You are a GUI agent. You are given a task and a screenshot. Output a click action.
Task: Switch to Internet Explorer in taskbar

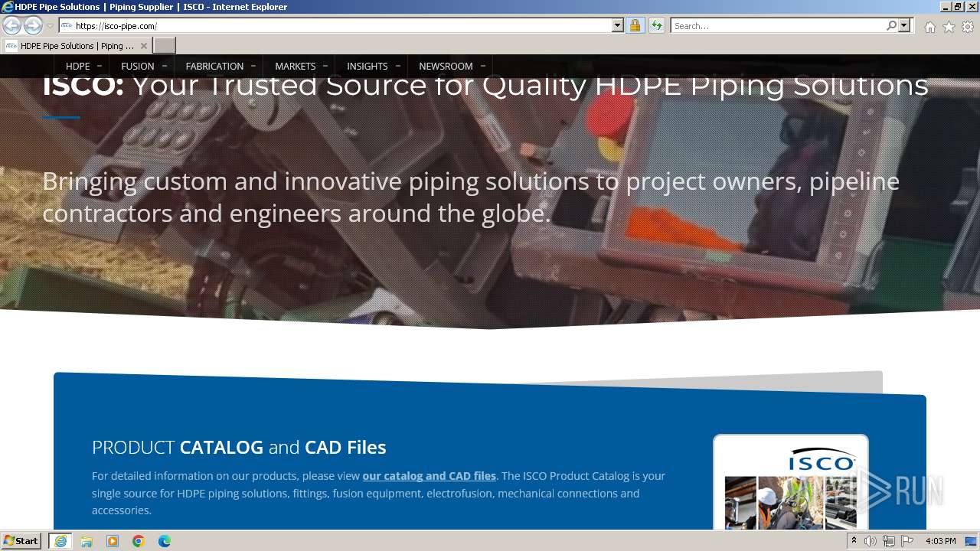60,541
